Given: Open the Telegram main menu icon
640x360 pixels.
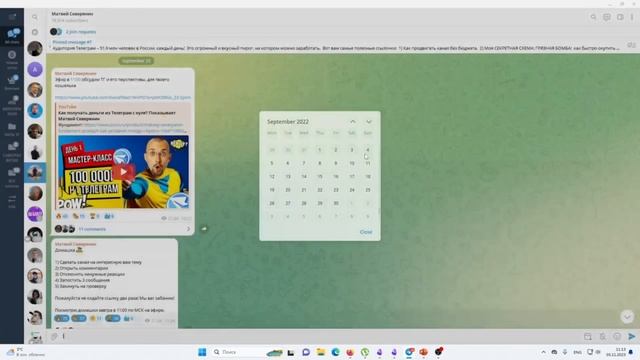Looking at the screenshot, I should click(x=12, y=17).
